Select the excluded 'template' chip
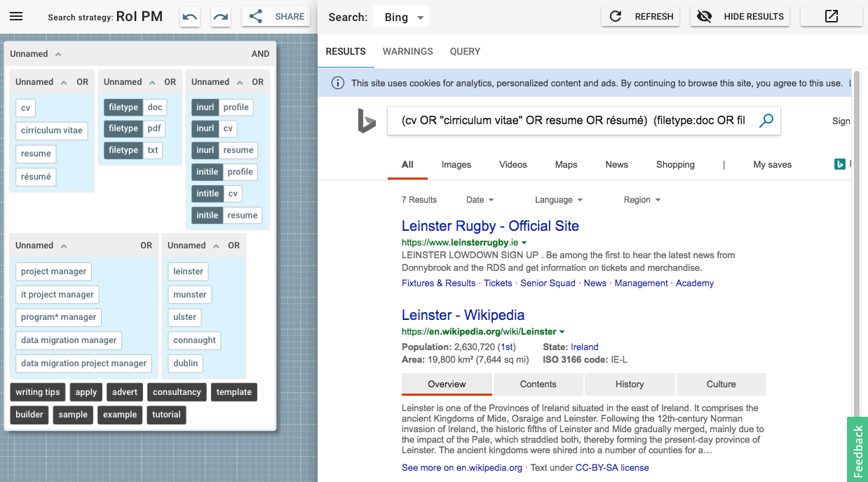 234,392
